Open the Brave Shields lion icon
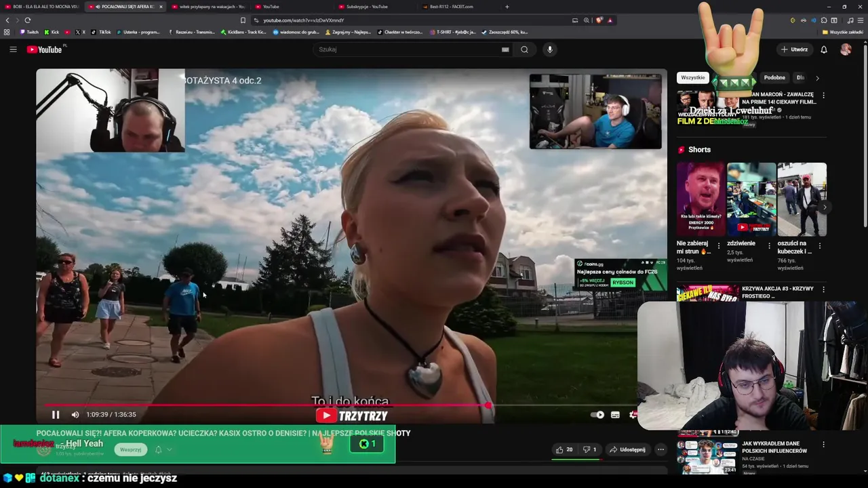868x488 pixels. pyautogui.click(x=599, y=20)
